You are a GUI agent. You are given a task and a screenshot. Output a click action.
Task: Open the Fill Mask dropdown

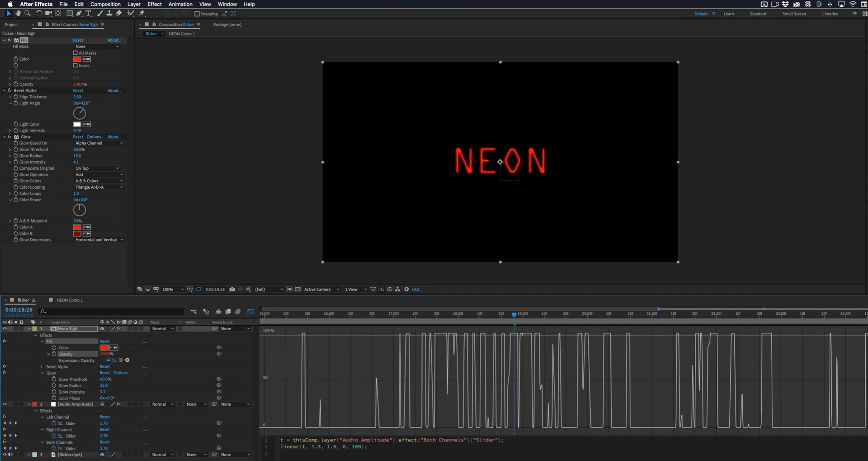tap(97, 47)
